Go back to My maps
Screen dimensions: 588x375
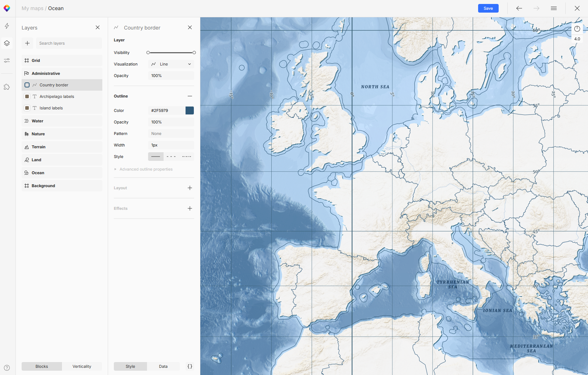[32, 8]
